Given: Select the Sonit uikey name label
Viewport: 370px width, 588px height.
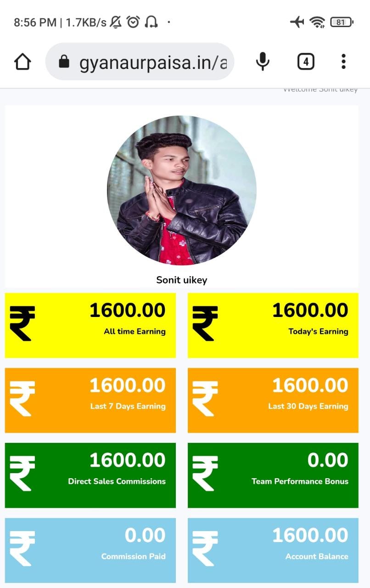Looking at the screenshot, I should (182, 280).
